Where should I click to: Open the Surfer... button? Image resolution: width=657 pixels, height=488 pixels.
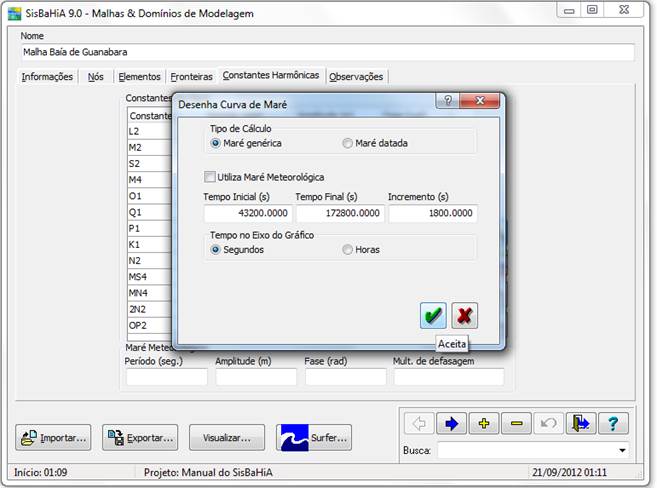(314, 438)
